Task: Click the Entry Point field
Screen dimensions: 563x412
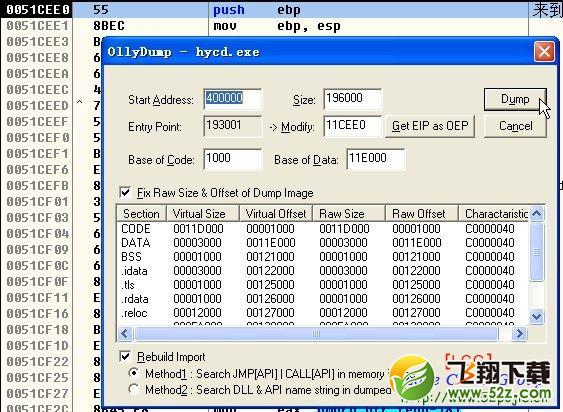Action: 233,126
